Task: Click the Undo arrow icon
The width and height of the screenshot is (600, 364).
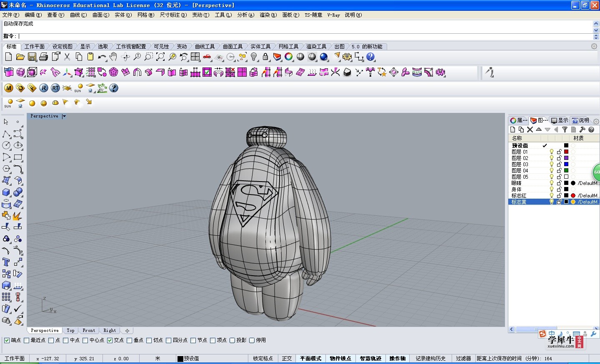Action: (102, 57)
